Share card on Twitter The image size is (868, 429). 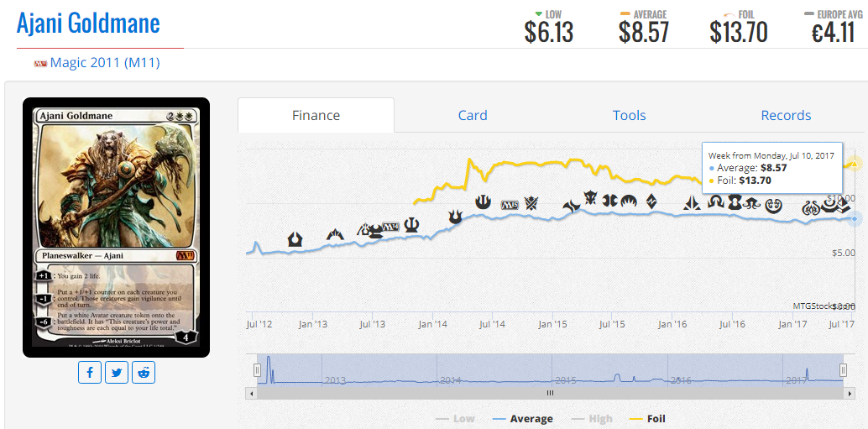tap(116, 373)
